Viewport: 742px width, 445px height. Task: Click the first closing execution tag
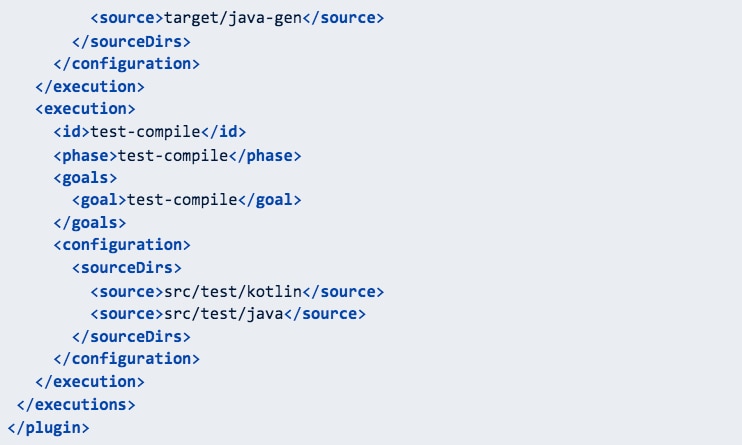90,87
